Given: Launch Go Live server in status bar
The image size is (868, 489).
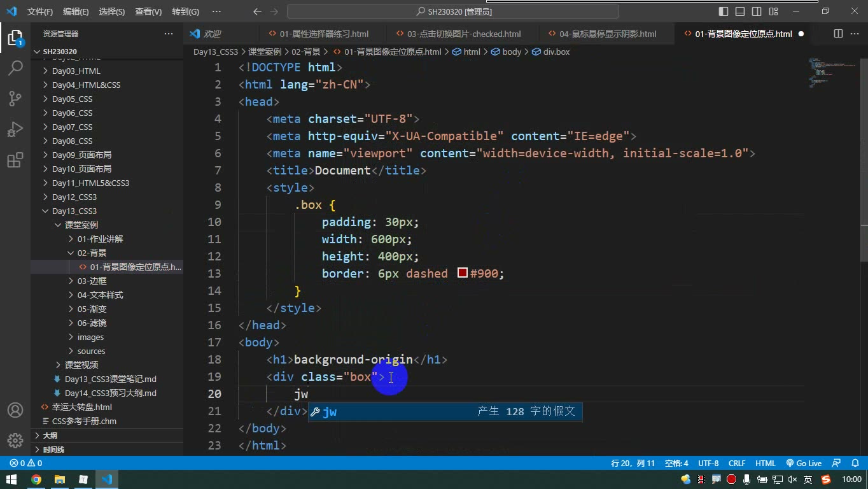Looking at the screenshot, I should (804, 464).
